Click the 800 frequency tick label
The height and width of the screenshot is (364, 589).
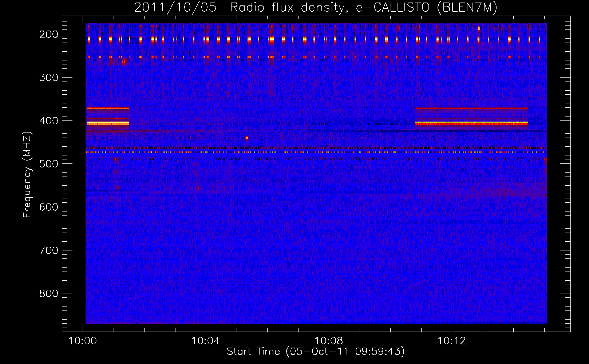point(49,293)
